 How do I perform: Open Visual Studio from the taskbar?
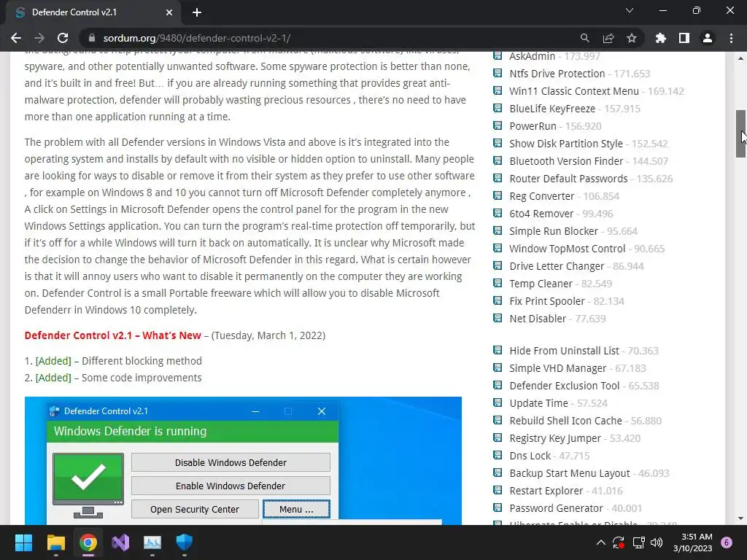120,542
